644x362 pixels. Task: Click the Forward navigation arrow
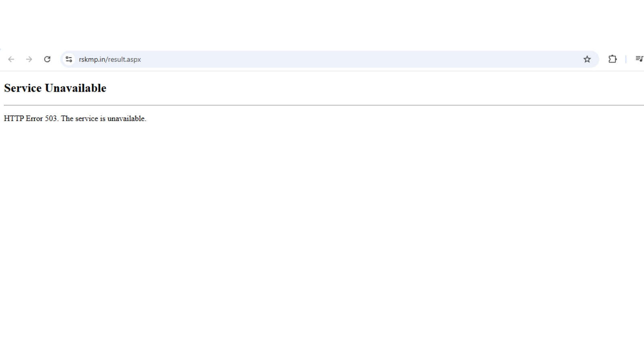(x=29, y=60)
